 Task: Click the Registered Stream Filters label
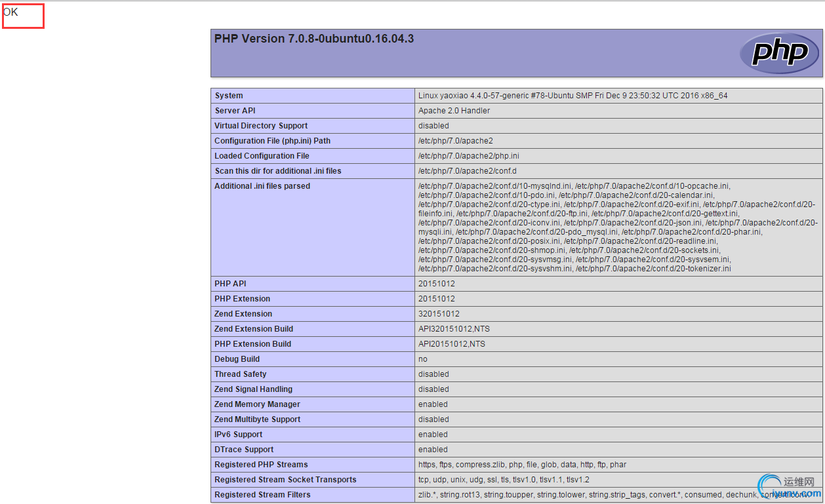(262, 495)
